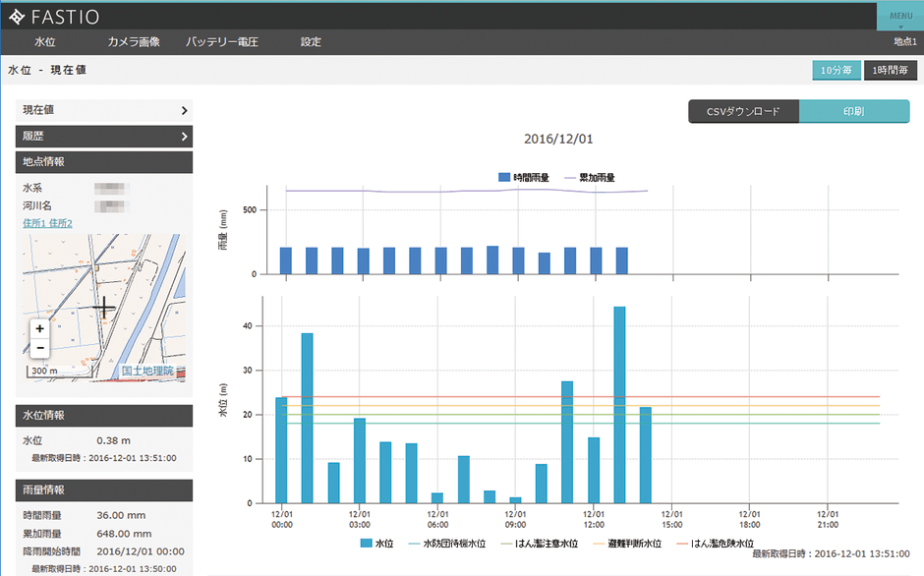The image size is (924, 576).
Task: Expand the 現在値 sidebar section
Action: point(103,110)
